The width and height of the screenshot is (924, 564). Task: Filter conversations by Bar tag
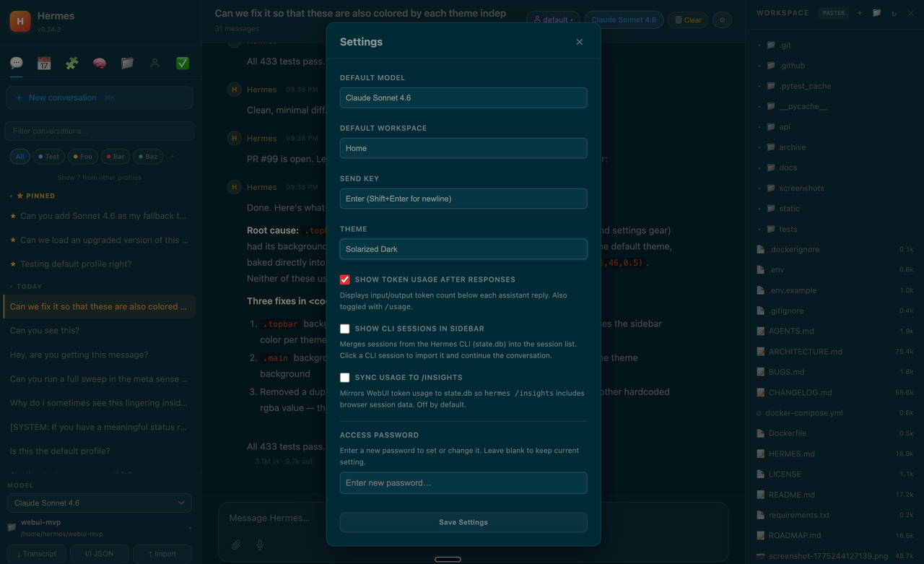pos(116,156)
